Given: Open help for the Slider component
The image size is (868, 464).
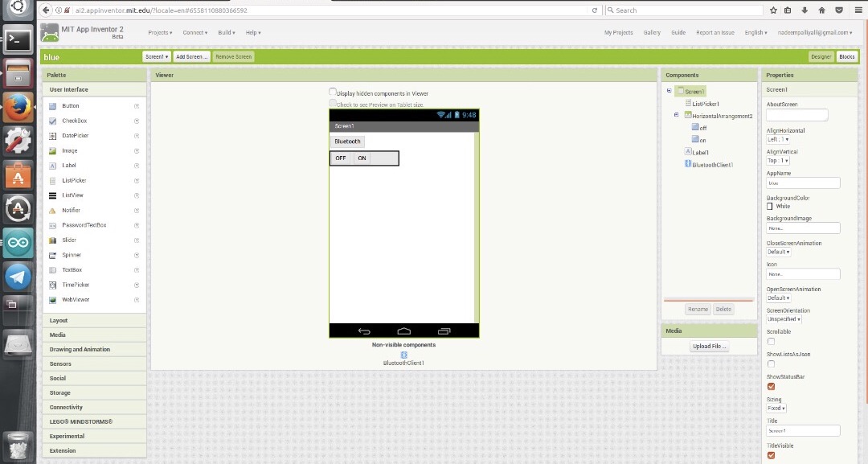Looking at the screenshot, I should click(136, 240).
